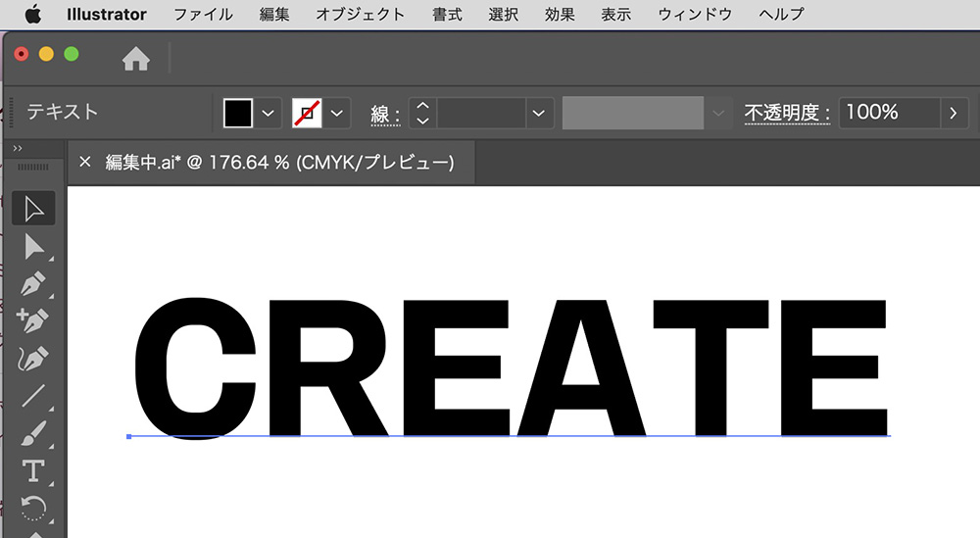Open the Apple menu
The width and height of the screenshot is (980, 538).
[33, 14]
